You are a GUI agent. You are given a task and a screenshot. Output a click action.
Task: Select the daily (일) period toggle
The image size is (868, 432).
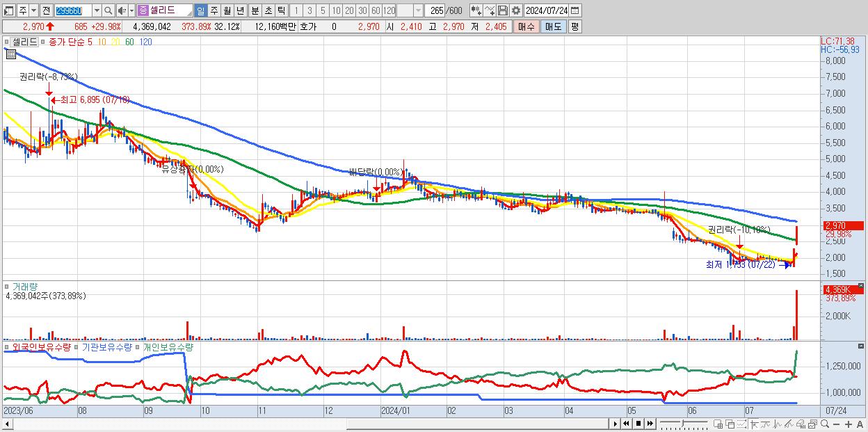tap(200, 10)
